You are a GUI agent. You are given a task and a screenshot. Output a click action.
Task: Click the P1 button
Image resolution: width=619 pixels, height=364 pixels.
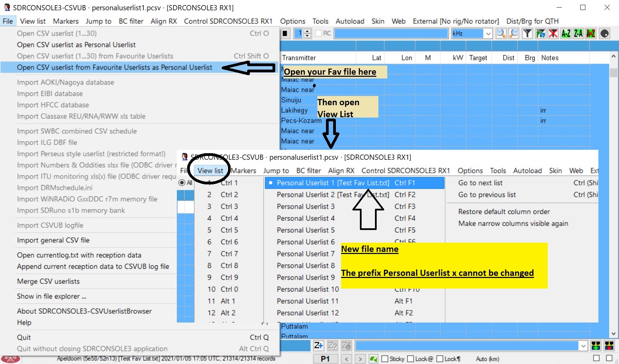click(325, 359)
